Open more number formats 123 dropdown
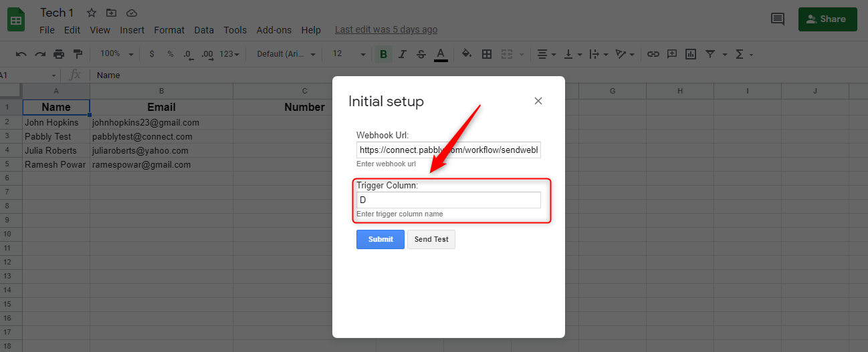 tap(229, 54)
